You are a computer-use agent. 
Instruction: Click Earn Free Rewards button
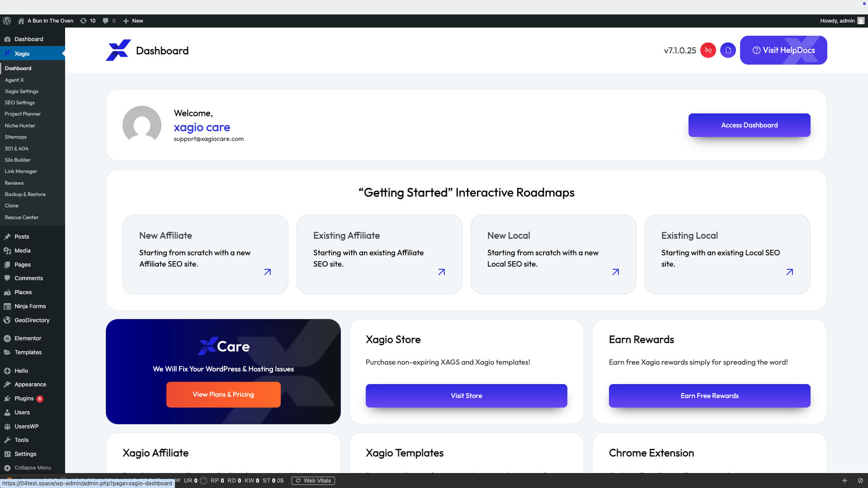tap(709, 396)
